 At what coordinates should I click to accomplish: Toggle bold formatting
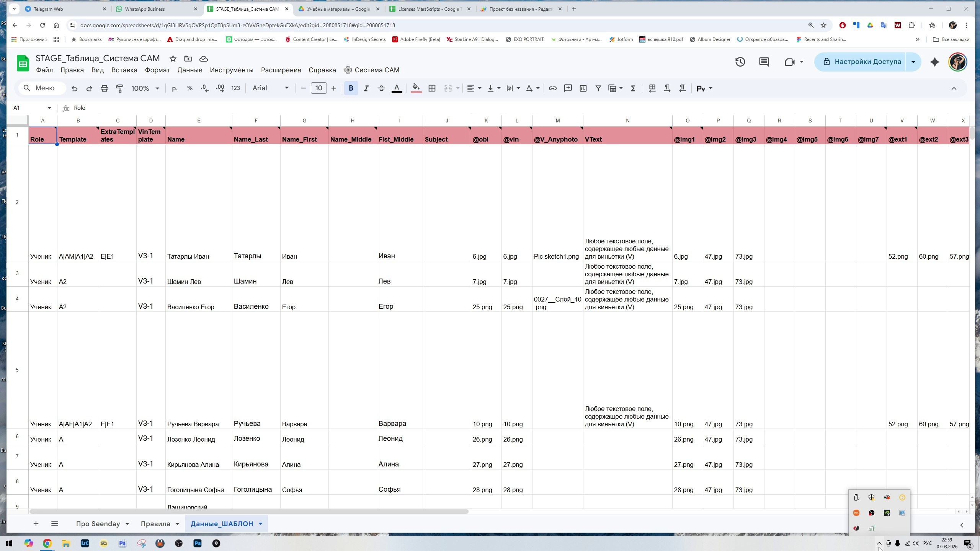click(x=351, y=88)
